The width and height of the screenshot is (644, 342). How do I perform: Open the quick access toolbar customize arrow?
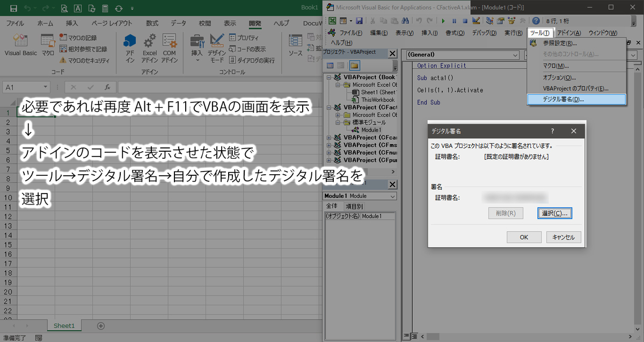pos(131,9)
